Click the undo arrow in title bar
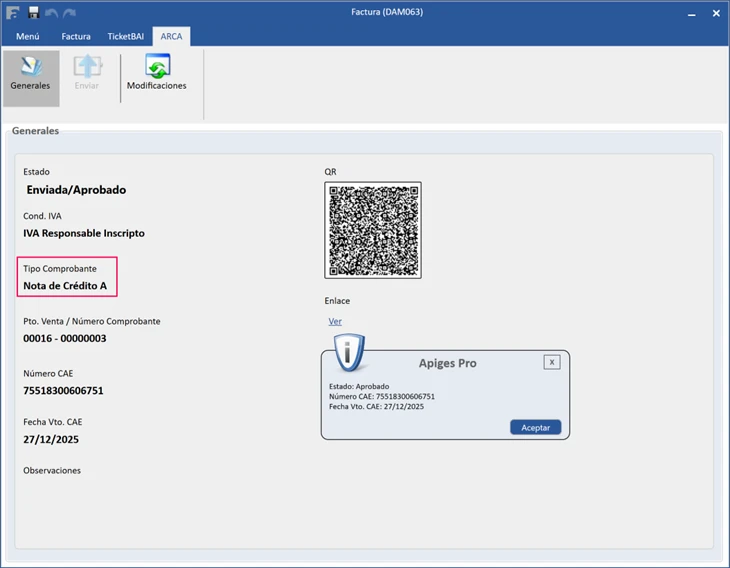The height and width of the screenshot is (568, 730). tap(52, 12)
